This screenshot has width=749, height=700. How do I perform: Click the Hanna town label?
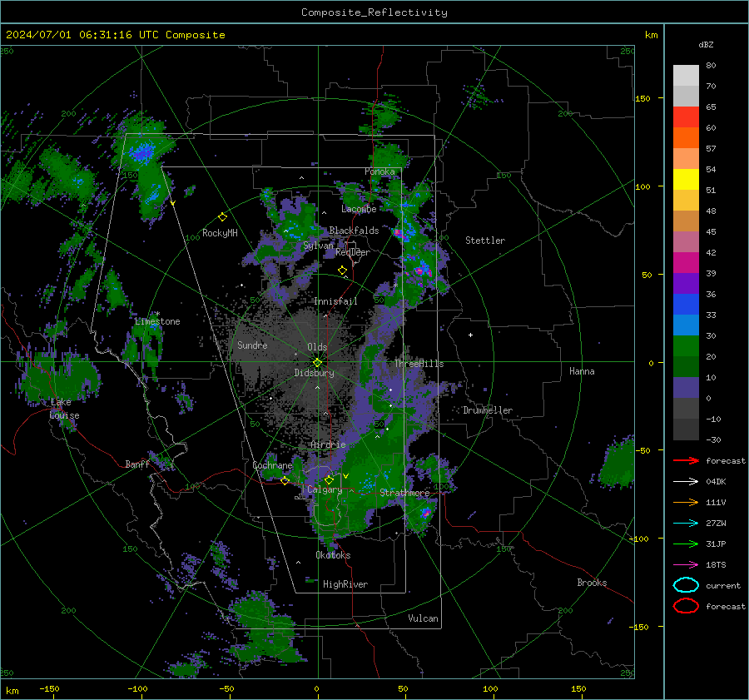(x=582, y=371)
